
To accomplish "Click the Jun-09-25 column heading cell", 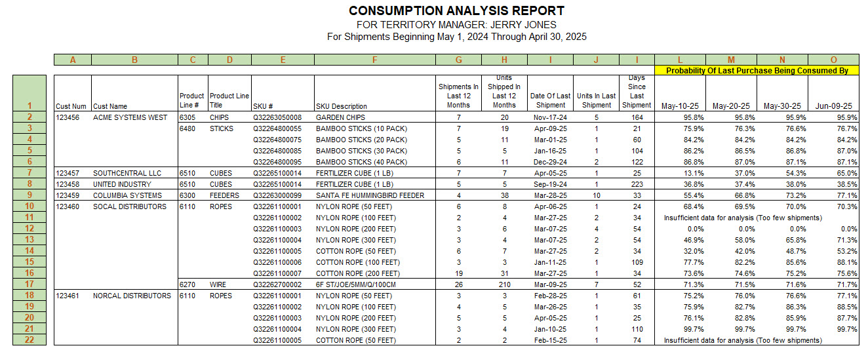I will (x=834, y=106).
